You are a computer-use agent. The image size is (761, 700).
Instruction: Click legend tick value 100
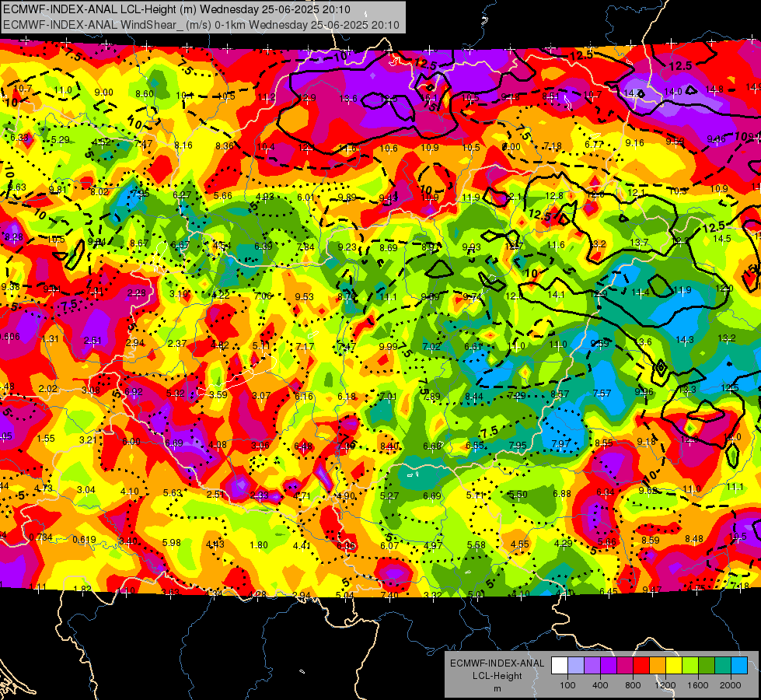click(x=567, y=685)
